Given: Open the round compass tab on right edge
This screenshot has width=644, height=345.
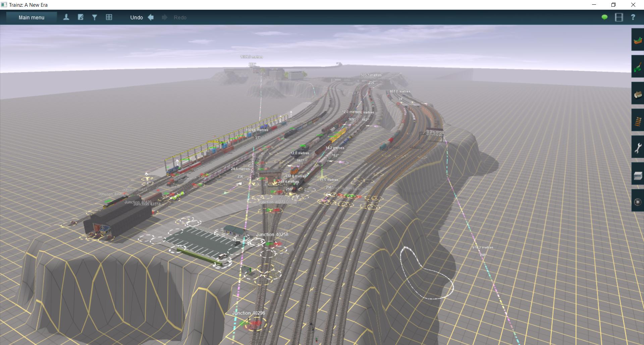Looking at the screenshot, I should pyautogui.click(x=638, y=200).
